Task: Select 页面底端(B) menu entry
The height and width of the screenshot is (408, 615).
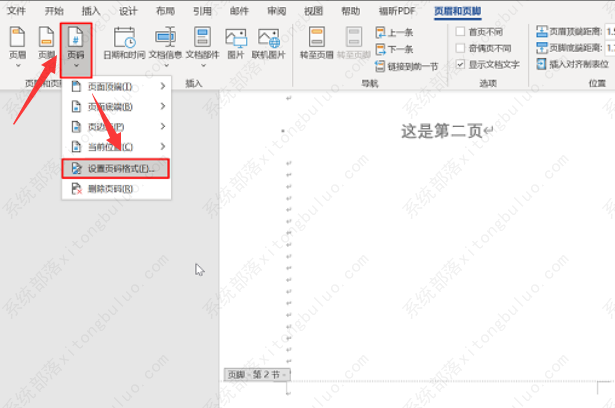Action: pos(116,106)
